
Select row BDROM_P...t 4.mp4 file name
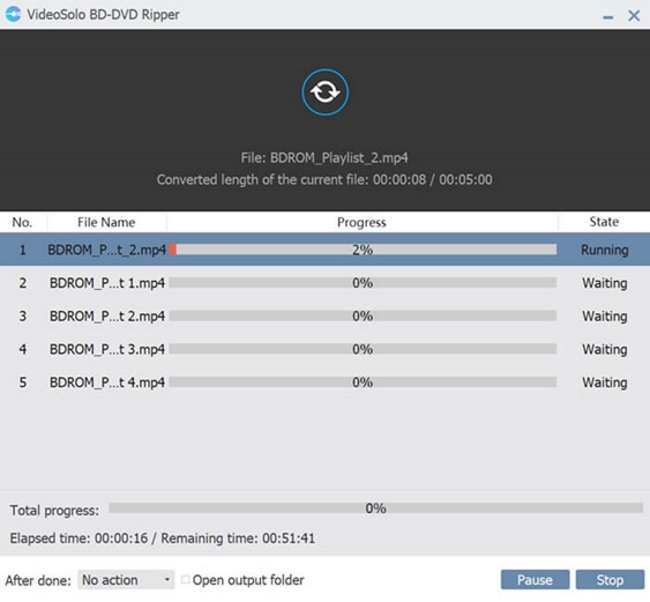[107, 383]
